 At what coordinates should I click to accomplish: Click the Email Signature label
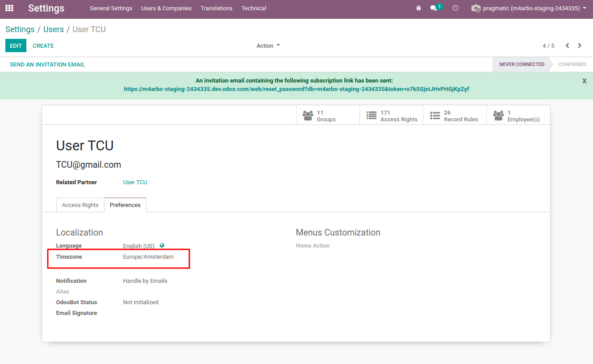76,313
